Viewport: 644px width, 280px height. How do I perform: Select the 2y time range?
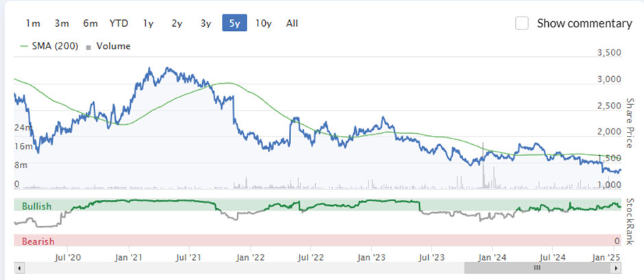tap(177, 23)
